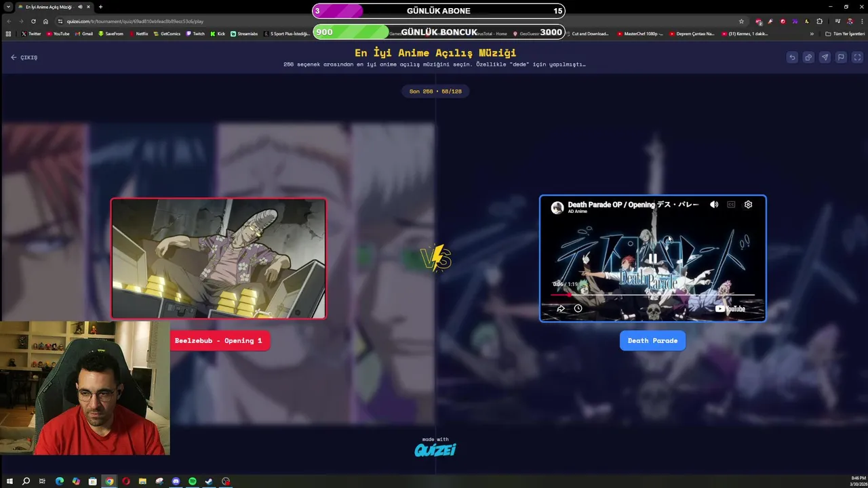Open Opera browser from taskbar
This screenshot has height=488, width=868.
125,481
